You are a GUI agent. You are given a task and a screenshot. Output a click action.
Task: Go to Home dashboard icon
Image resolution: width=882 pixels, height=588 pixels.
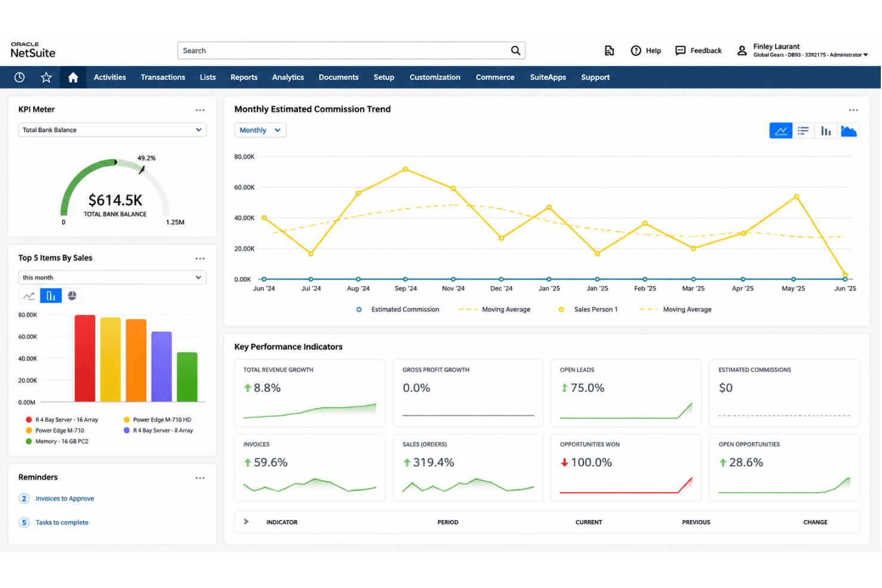point(73,77)
